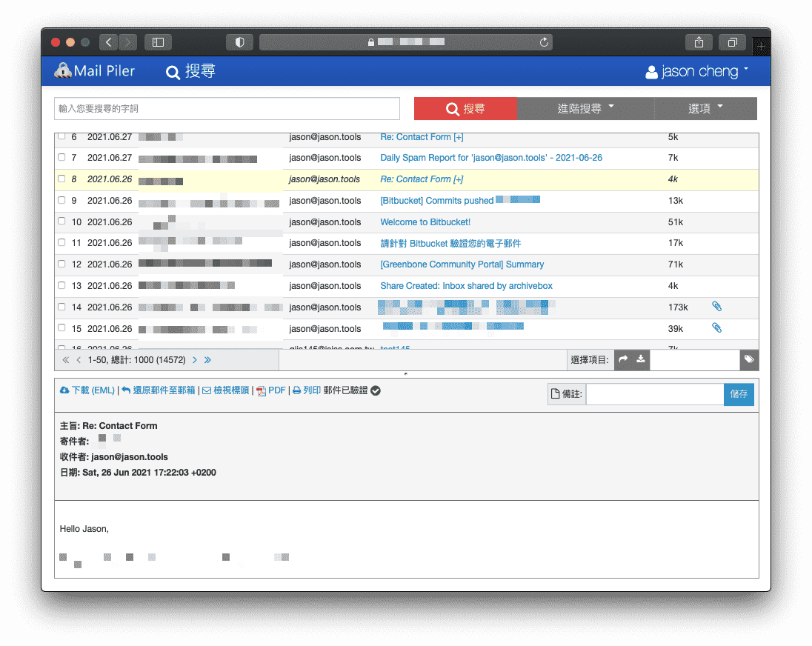Click the search keyword input field

(227, 109)
